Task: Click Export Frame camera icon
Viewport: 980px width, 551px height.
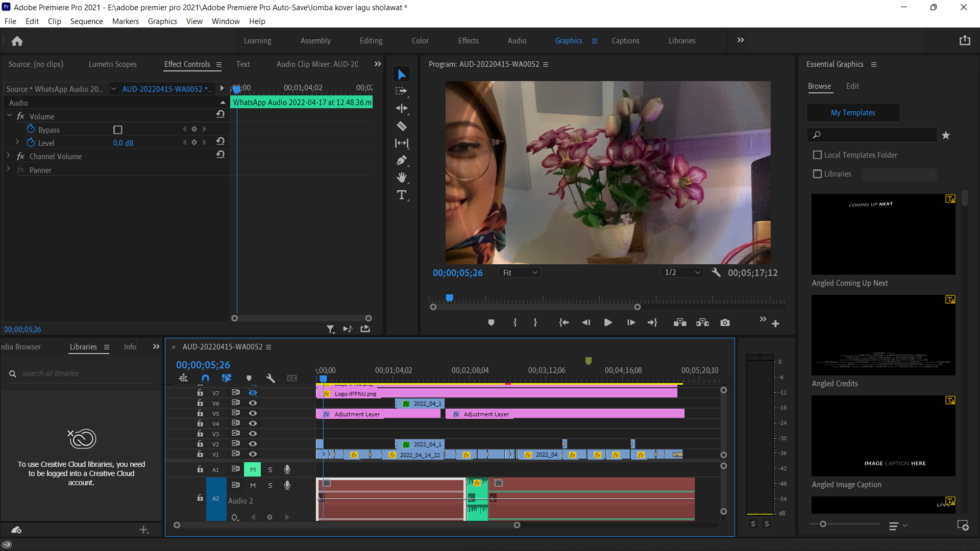Action: [725, 322]
